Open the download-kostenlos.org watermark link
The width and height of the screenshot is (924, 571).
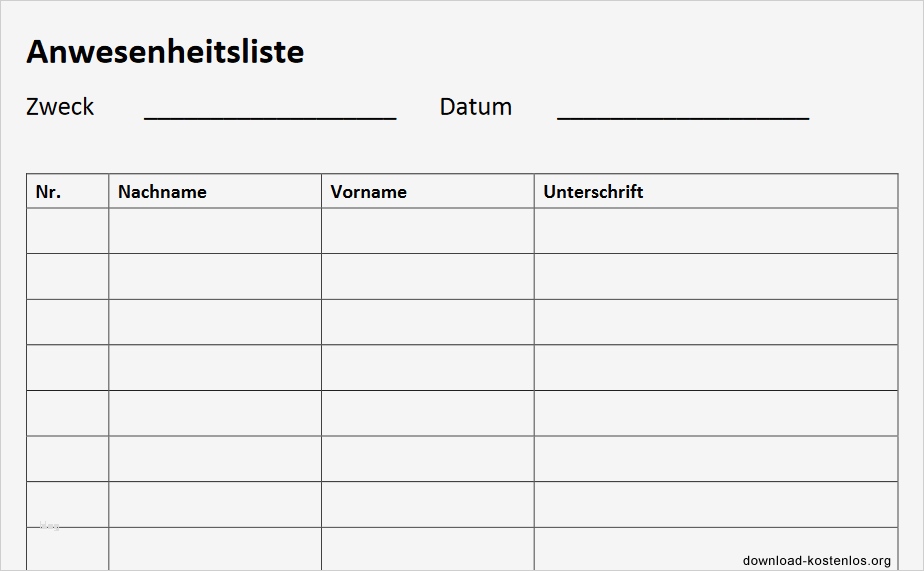[x=816, y=560]
